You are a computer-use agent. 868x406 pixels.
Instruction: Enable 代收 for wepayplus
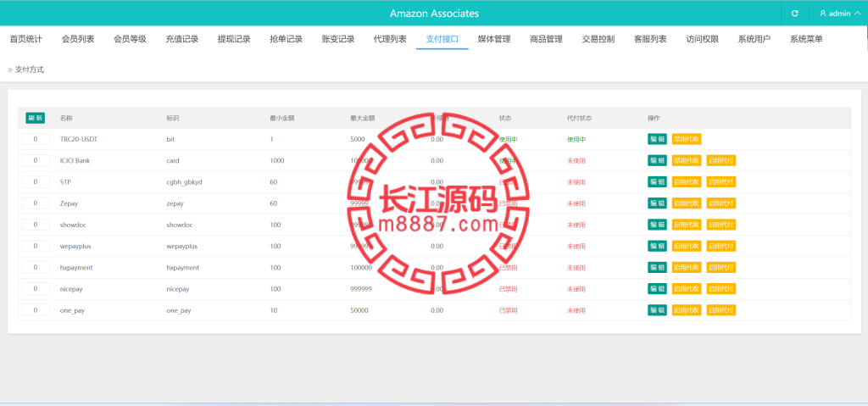[687, 246]
